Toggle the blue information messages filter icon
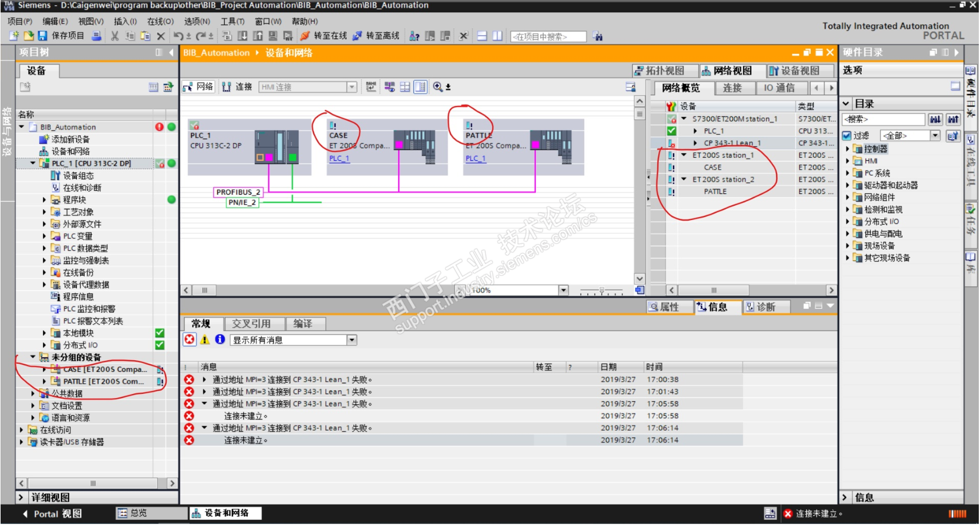Image resolution: width=980 pixels, height=527 pixels. coord(220,340)
